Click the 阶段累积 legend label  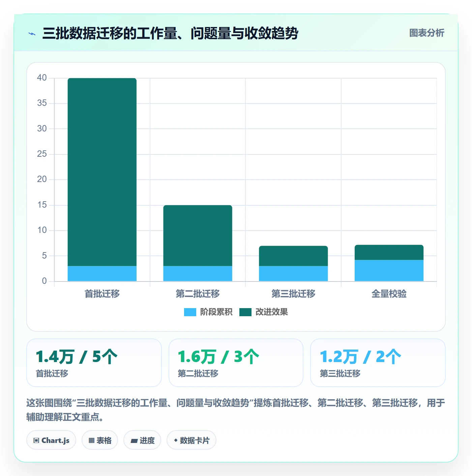(x=216, y=312)
